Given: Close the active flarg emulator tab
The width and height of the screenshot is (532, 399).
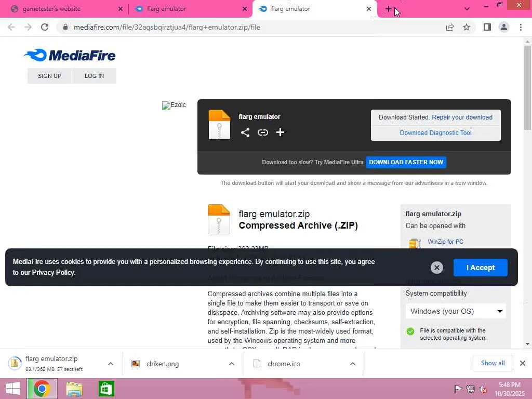Looking at the screenshot, I should (x=369, y=9).
